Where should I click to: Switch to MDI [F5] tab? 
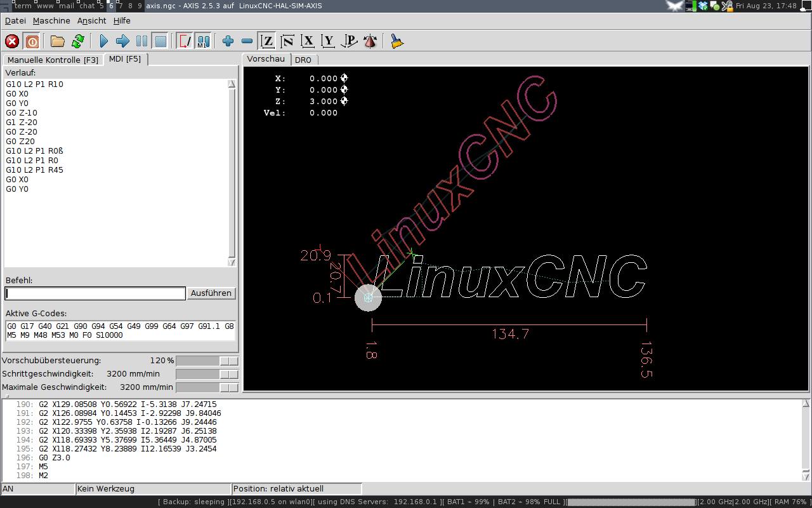click(125, 59)
